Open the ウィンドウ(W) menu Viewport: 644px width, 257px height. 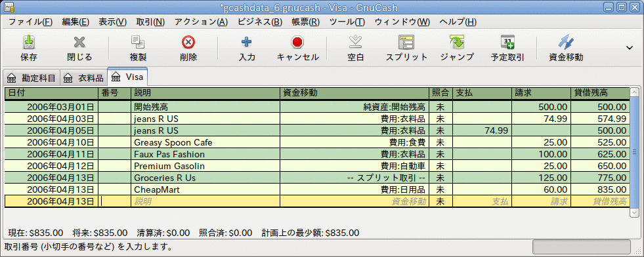click(x=402, y=22)
